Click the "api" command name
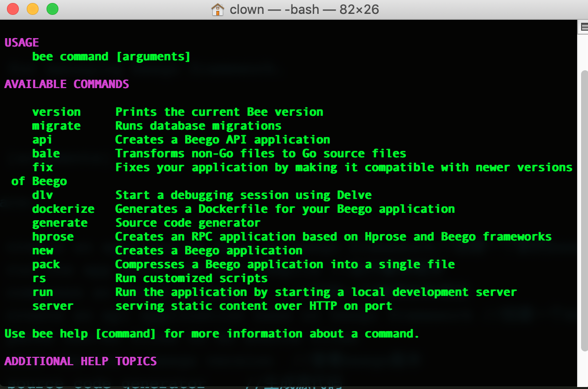588x389 pixels. pyautogui.click(x=43, y=140)
